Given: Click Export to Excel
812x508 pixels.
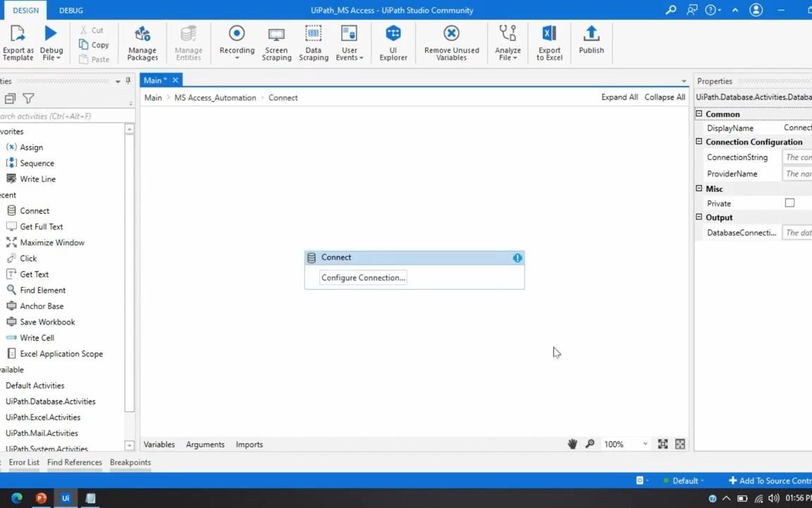Looking at the screenshot, I should (549, 42).
